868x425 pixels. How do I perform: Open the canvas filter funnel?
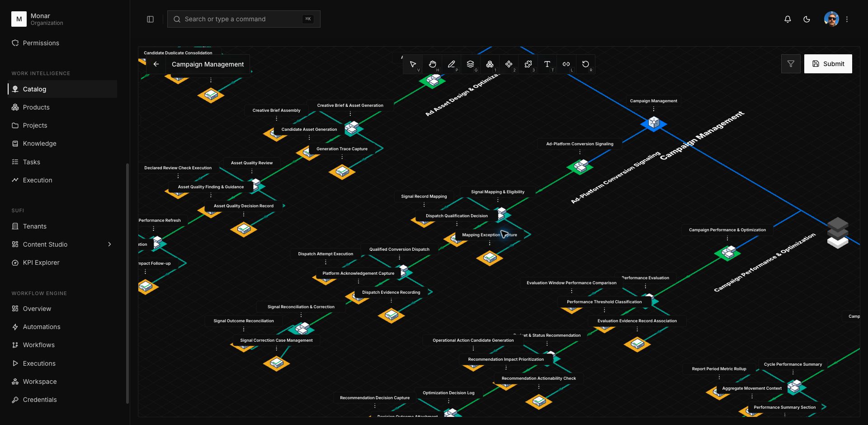tap(791, 64)
